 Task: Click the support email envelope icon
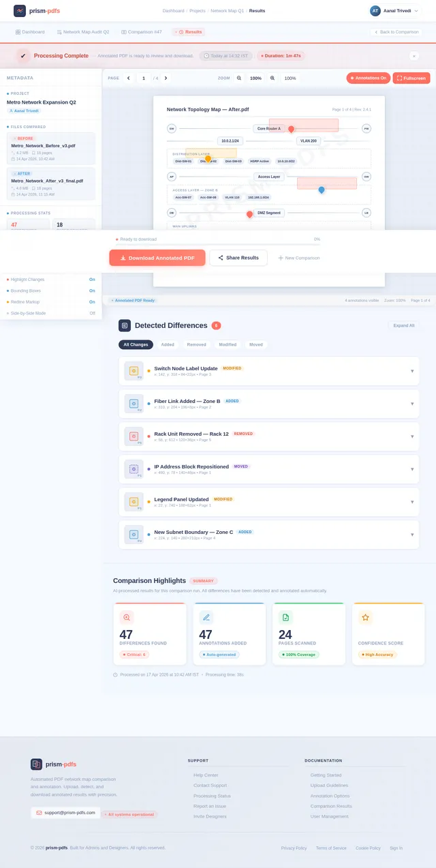[x=40, y=813]
